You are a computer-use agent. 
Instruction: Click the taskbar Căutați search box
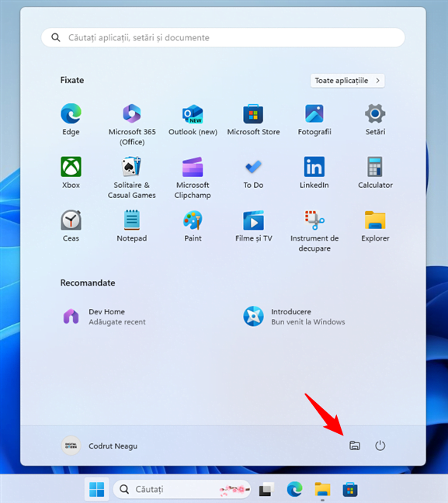click(x=182, y=489)
